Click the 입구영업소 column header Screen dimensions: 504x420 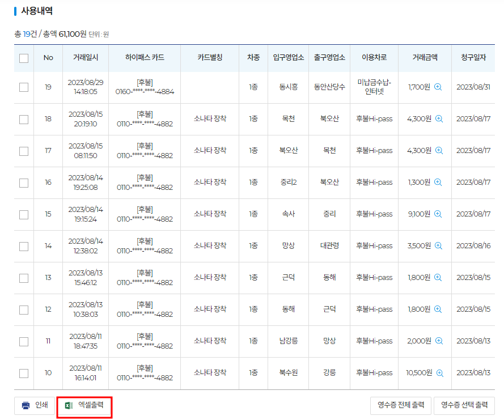tap(289, 57)
